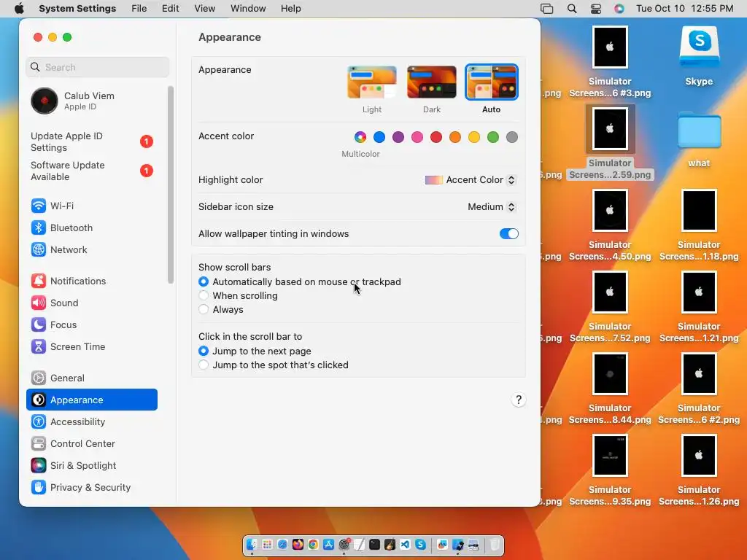Open Focus settings in the sidebar

[54, 324]
